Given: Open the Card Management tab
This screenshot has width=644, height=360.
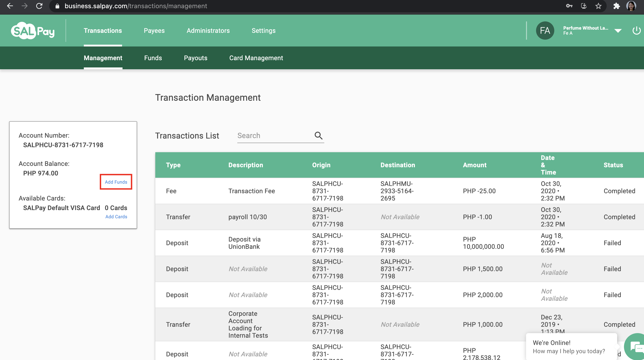Looking at the screenshot, I should point(256,58).
